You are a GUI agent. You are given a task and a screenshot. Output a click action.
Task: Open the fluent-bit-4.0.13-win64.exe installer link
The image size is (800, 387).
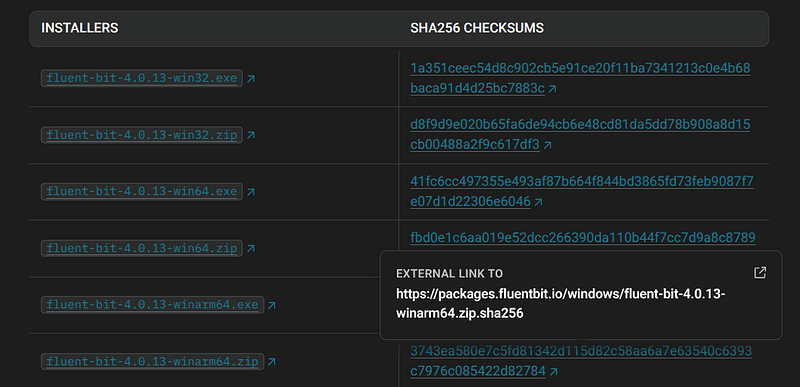point(142,192)
